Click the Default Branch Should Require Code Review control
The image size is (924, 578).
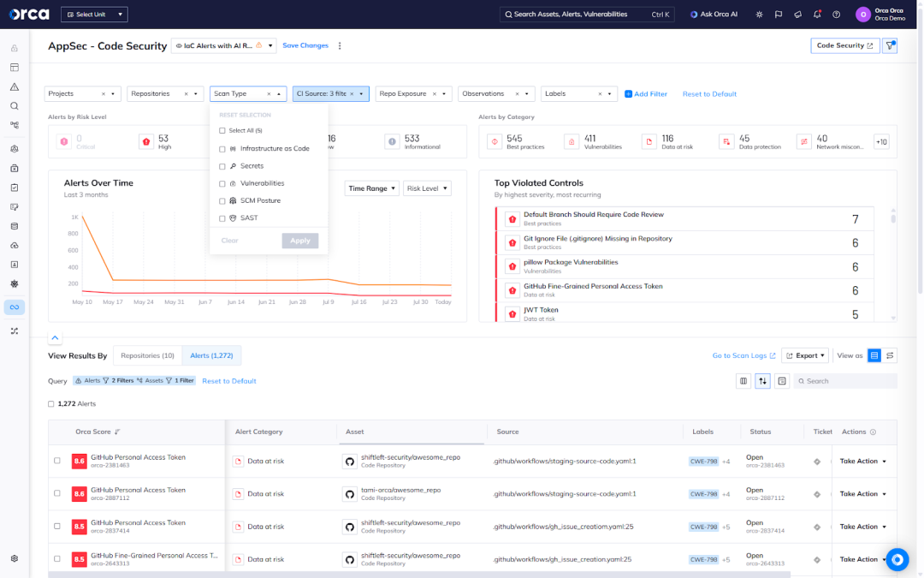click(x=684, y=219)
